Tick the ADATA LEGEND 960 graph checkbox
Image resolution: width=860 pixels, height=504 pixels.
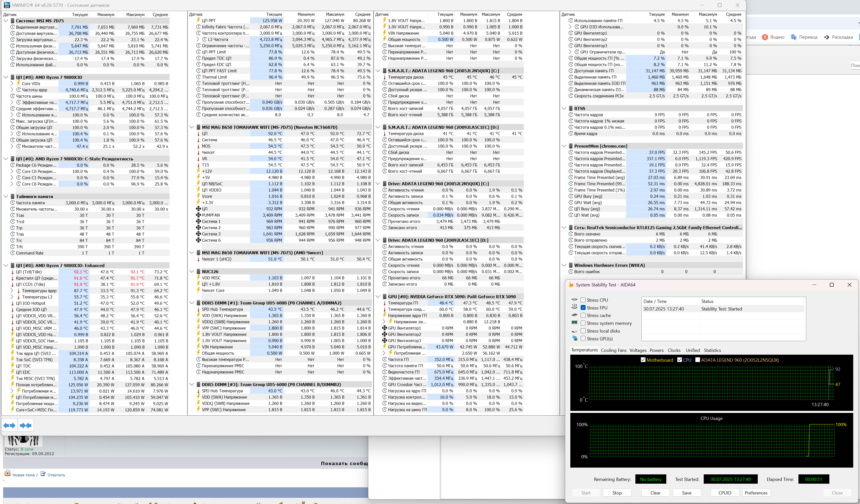(x=697, y=360)
